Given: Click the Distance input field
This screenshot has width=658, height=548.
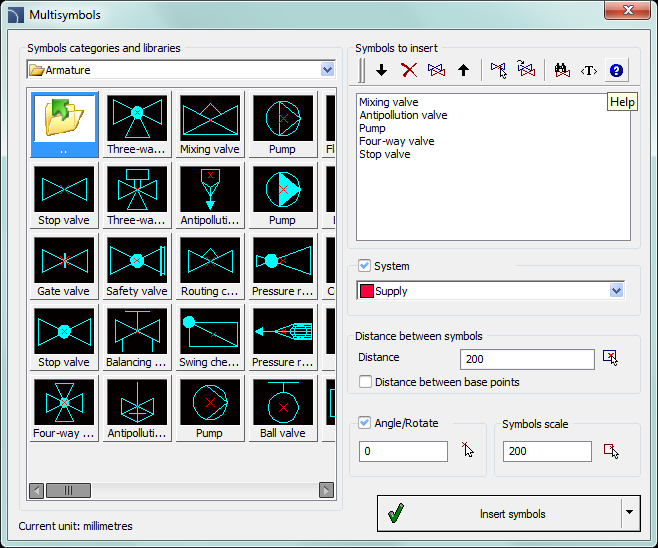Looking at the screenshot, I should coord(527,358).
